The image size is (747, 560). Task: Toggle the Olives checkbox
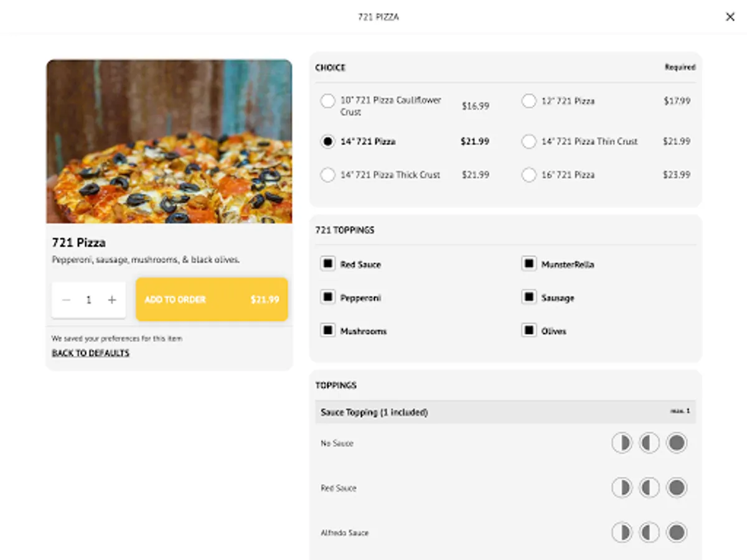pos(529,331)
